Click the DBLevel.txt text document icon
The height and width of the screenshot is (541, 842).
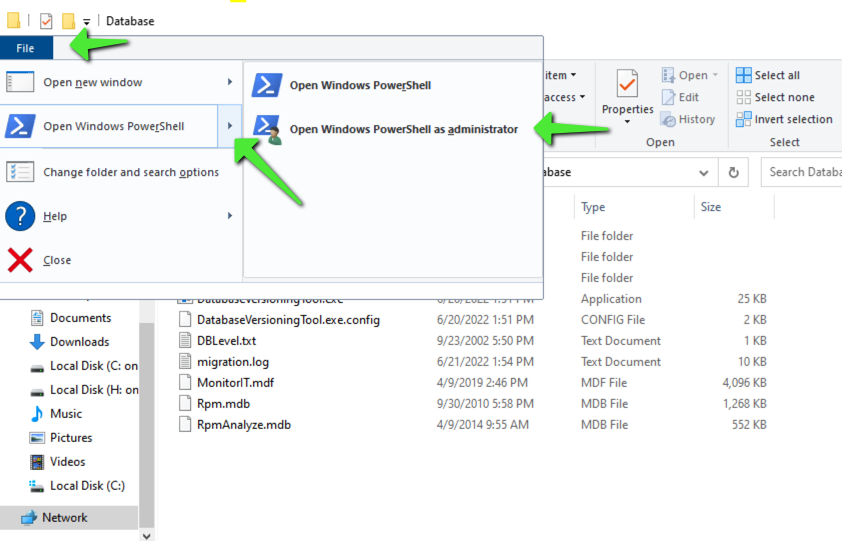[185, 341]
